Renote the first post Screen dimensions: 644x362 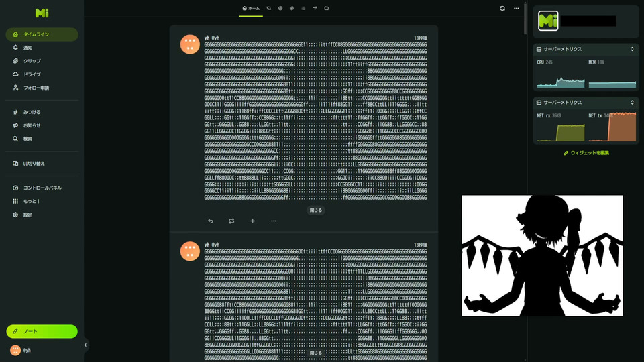231,221
